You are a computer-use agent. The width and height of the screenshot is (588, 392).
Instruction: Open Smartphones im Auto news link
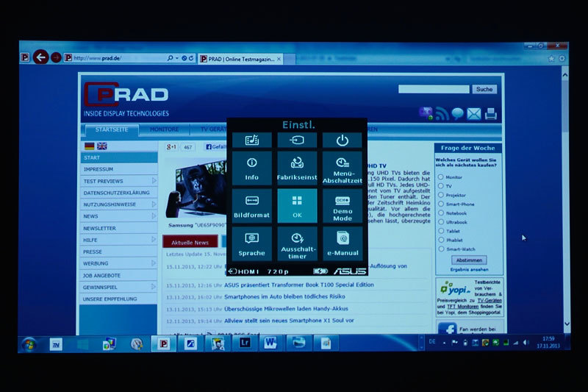pos(284,296)
